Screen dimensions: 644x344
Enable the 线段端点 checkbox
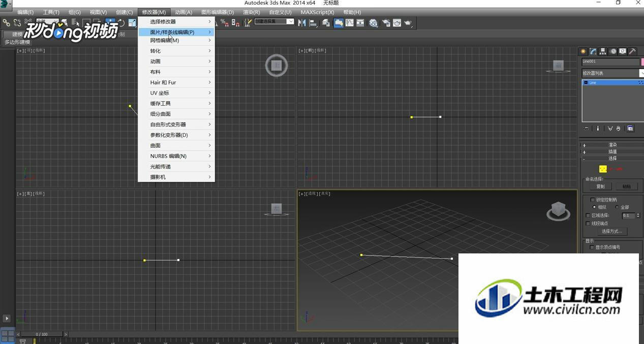[588, 223]
